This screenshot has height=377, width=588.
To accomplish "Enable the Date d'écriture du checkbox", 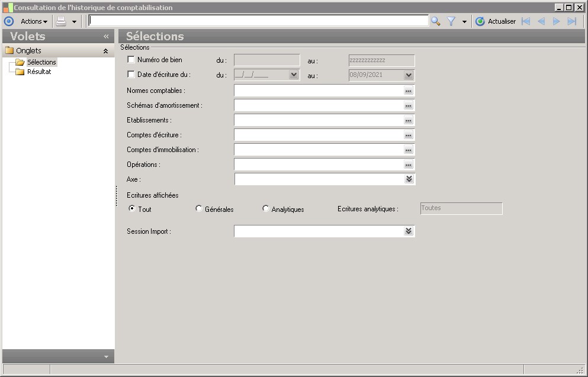I will (x=131, y=75).
